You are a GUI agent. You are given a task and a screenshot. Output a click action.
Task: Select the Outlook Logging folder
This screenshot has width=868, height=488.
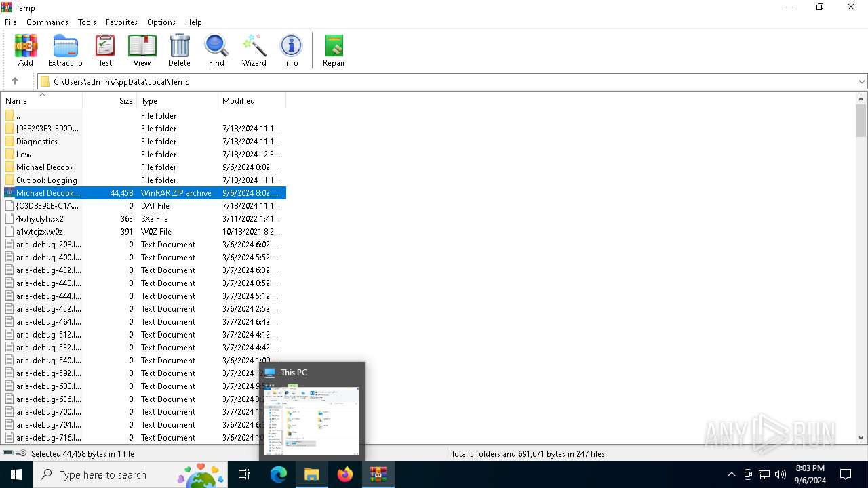pos(144,180)
